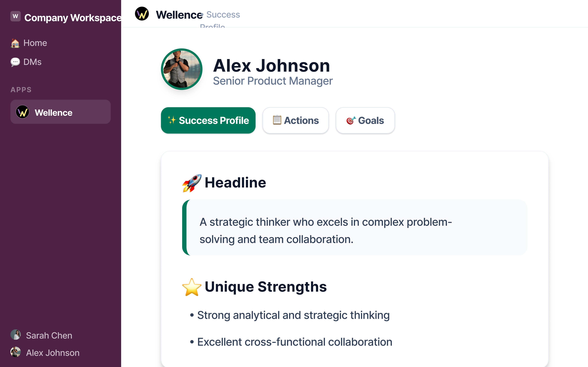588x367 pixels.
Task: Click Sarah Chen's avatar image
Action: [16, 335]
